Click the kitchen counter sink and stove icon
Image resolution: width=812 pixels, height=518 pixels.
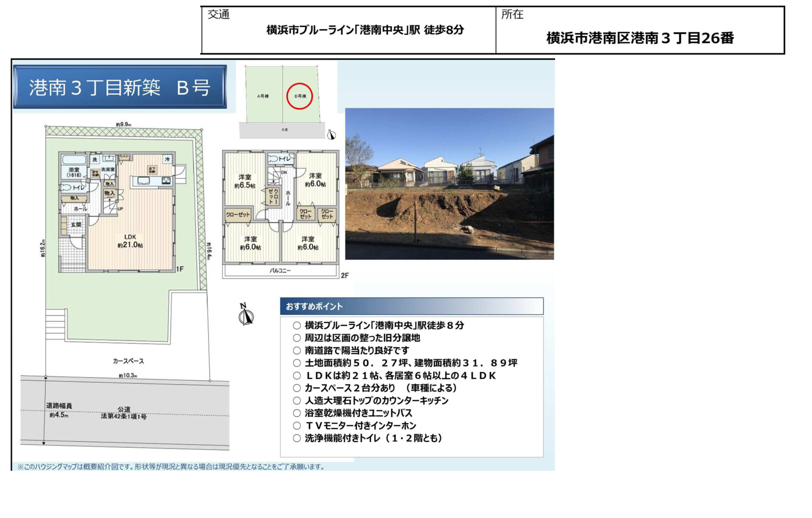pos(152,181)
